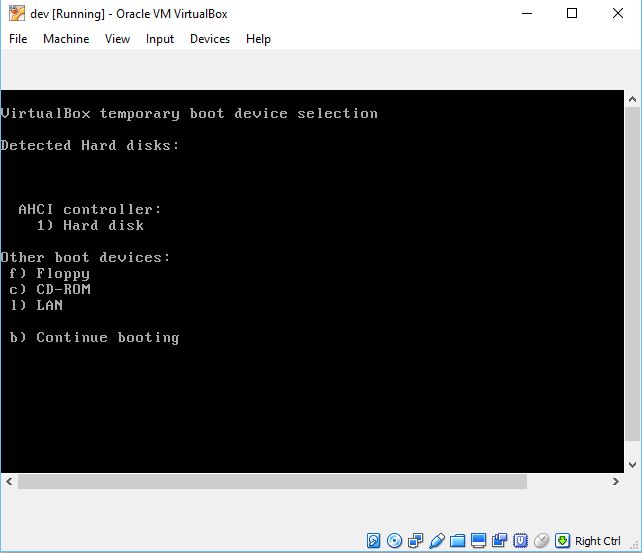The image size is (642, 553).
Task: Click the horizontal scrollbar left arrow
Action: tap(9, 481)
